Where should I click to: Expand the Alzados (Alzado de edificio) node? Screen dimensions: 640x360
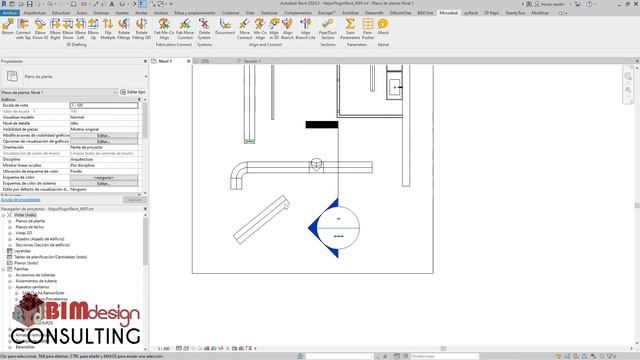click(x=10, y=239)
